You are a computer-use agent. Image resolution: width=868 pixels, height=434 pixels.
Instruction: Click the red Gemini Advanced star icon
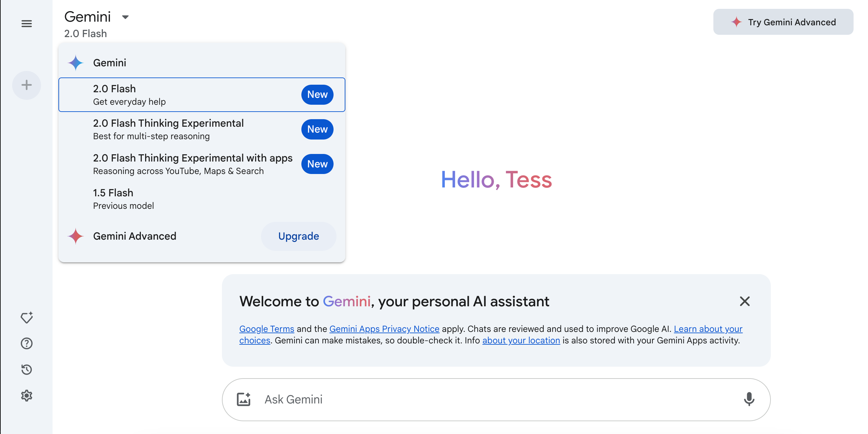75,236
